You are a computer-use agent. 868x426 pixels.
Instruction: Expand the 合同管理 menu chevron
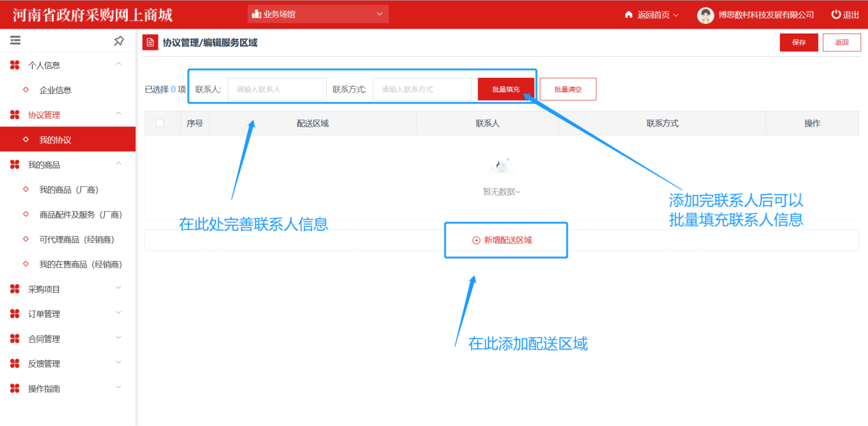(119, 338)
